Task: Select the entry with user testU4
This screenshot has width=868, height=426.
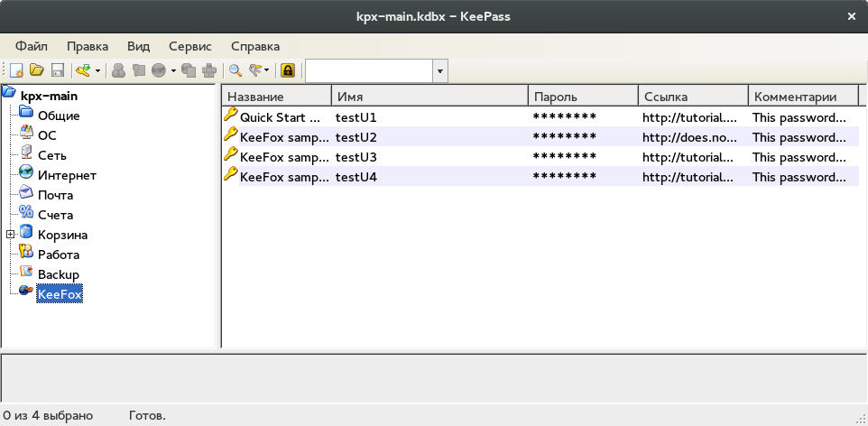Action: tap(540, 177)
